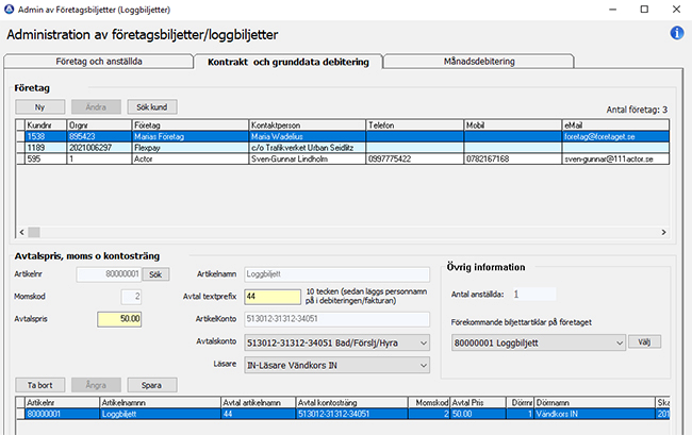Click the Artikelnr field showing 80000001

pyautogui.click(x=109, y=274)
